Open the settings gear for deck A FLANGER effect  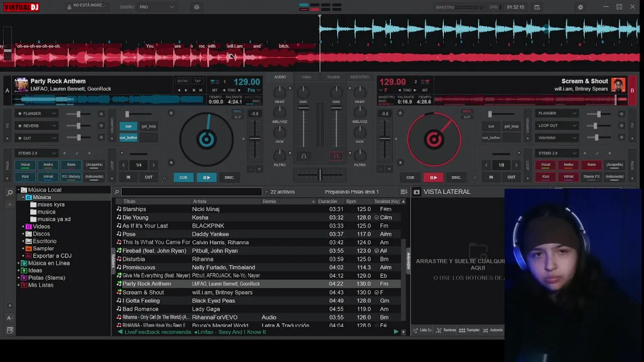(101, 114)
